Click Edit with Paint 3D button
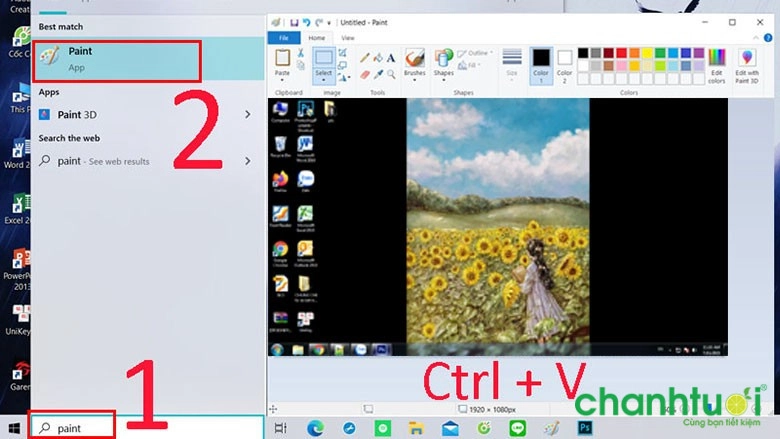The image size is (780, 439). pos(747,66)
